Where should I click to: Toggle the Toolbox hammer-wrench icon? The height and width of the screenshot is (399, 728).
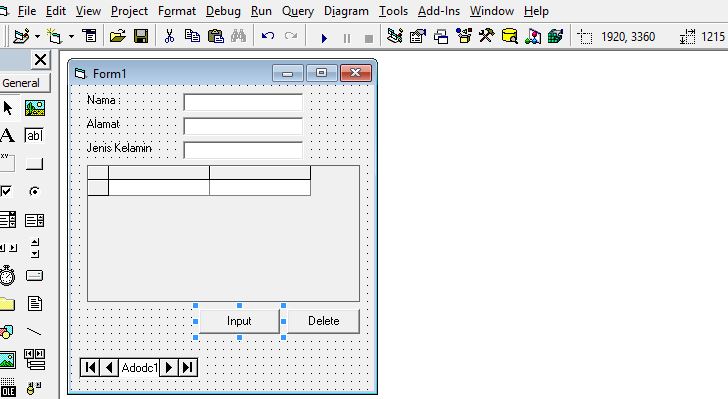pos(487,36)
